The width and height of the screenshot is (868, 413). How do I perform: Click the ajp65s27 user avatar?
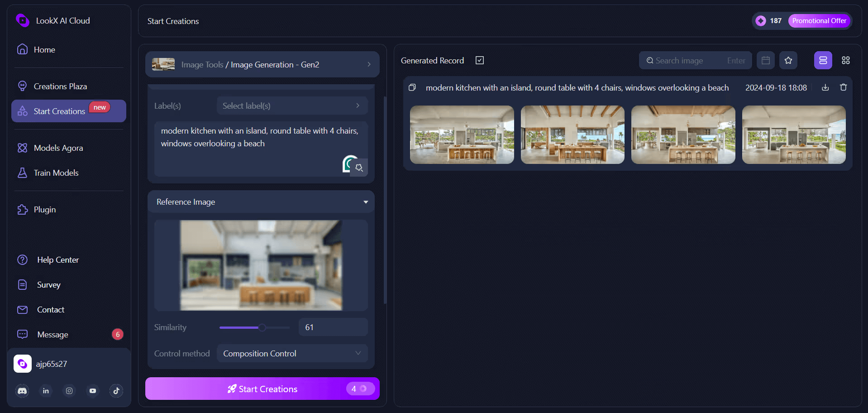(x=23, y=364)
